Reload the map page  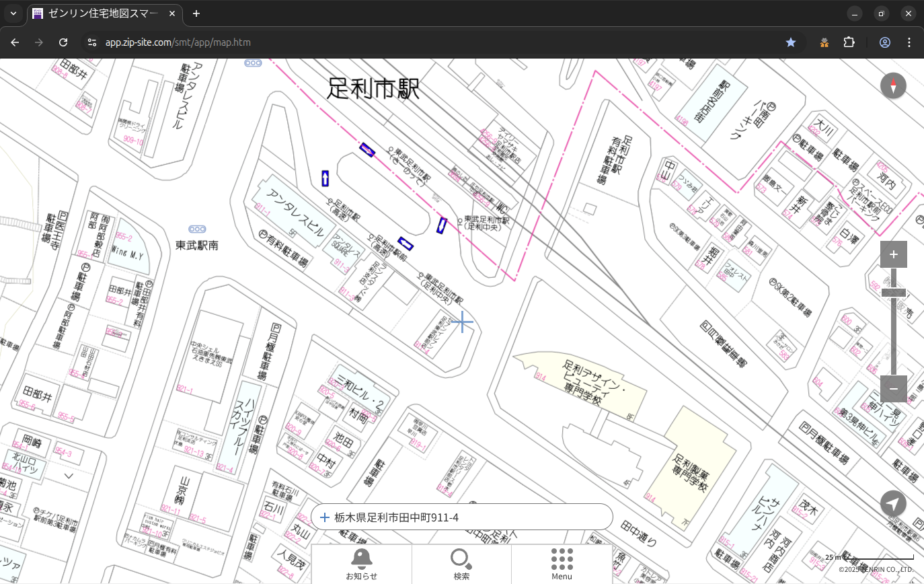tap(63, 42)
